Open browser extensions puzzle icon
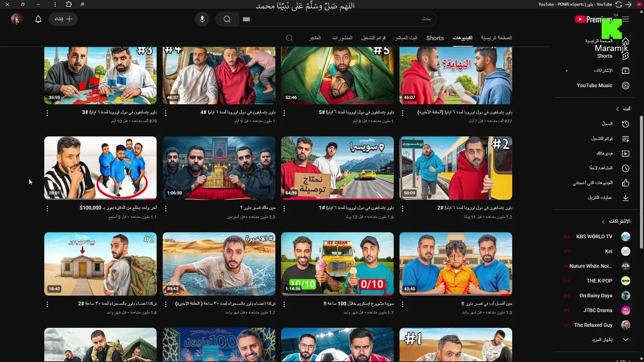Viewport: 644px width, 362px height. coord(69,5)
